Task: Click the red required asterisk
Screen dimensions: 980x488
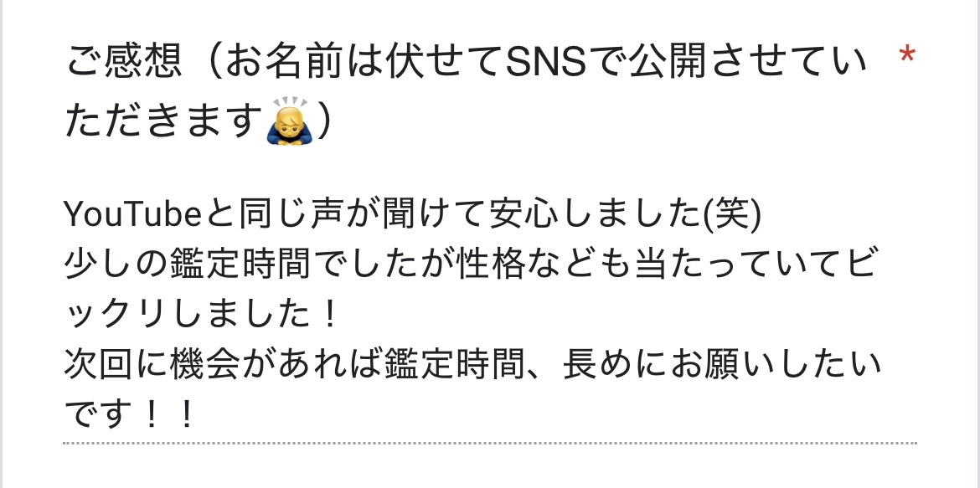Action: click(906, 57)
